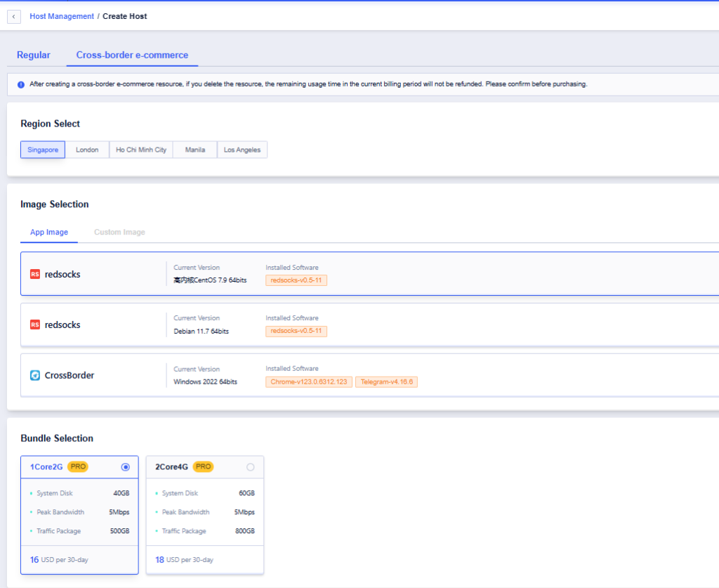
Task: Click the blue info notice icon
Action: [21, 84]
